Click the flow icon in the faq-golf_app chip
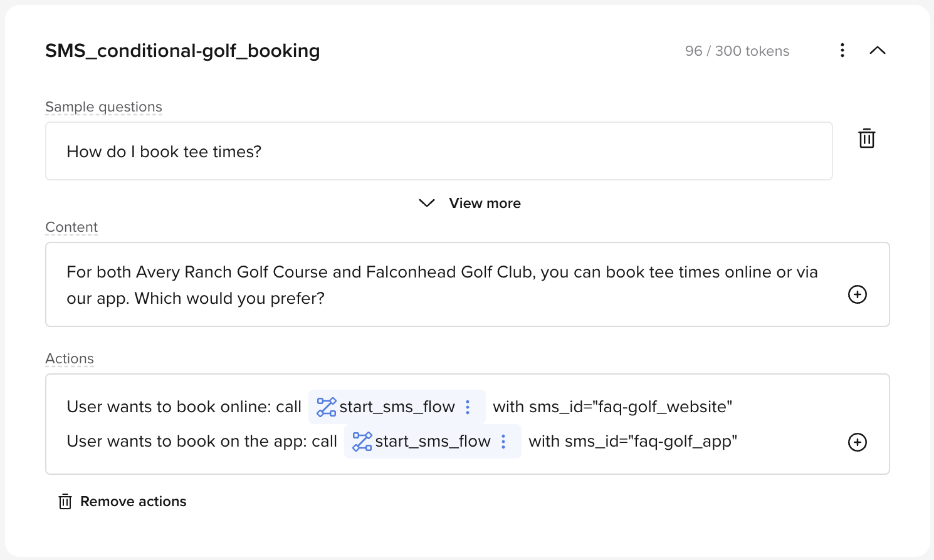 pos(362,442)
